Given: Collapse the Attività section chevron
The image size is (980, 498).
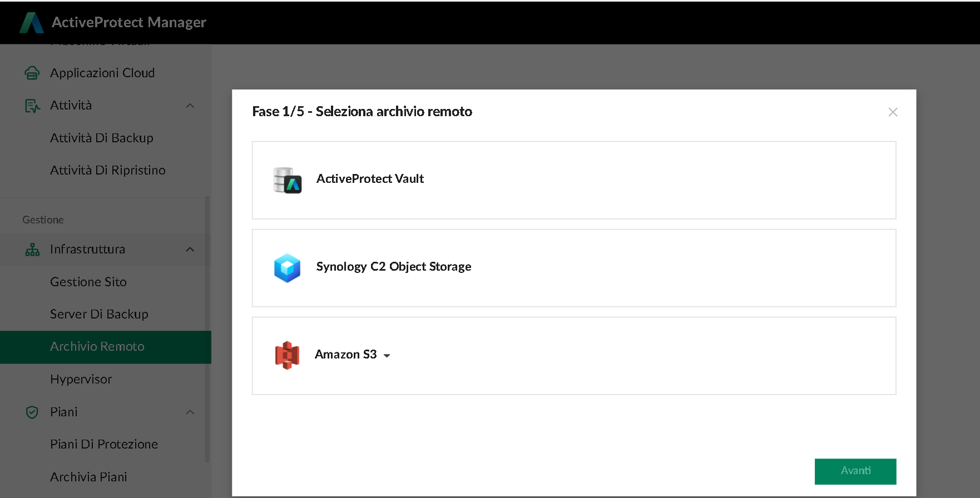Looking at the screenshot, I should point(190,106).
